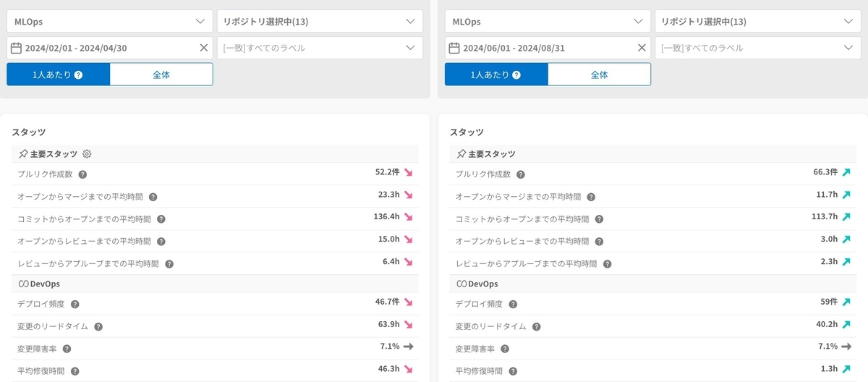The width and height of the screenshot is (868, 382).
Task: Click infinity DevOps icon in left panel
Action: [x=23, y=284]
